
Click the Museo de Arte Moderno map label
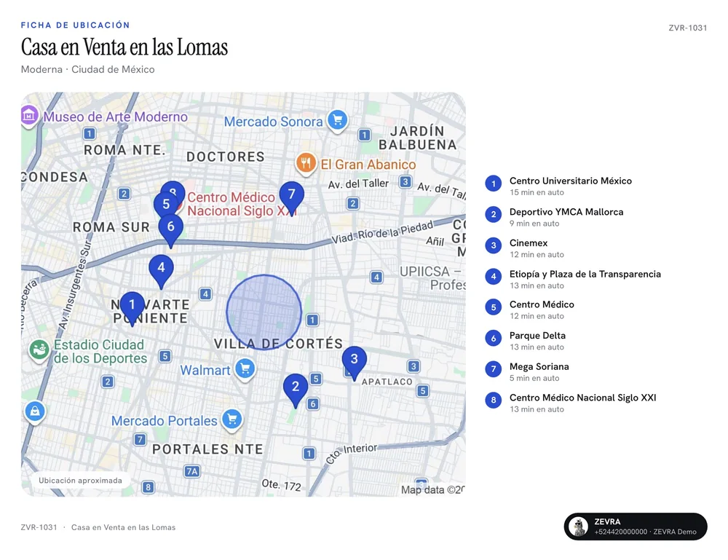click(x=116, y=117)
